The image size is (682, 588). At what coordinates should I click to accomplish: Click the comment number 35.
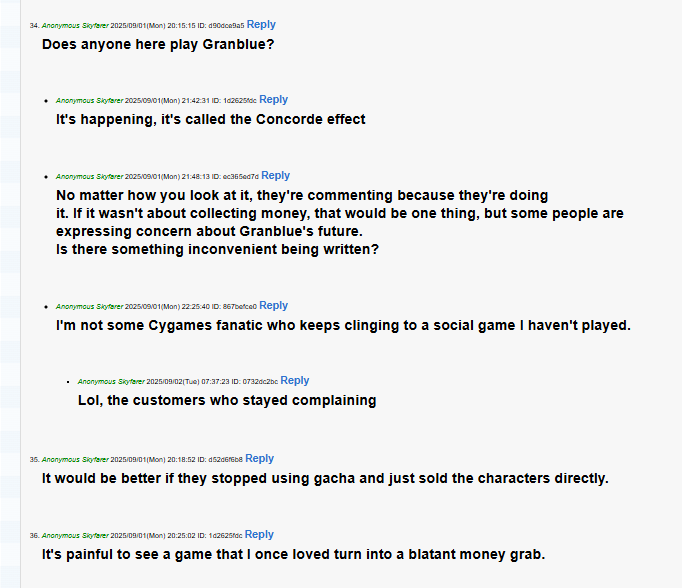(x=34, y=460)
